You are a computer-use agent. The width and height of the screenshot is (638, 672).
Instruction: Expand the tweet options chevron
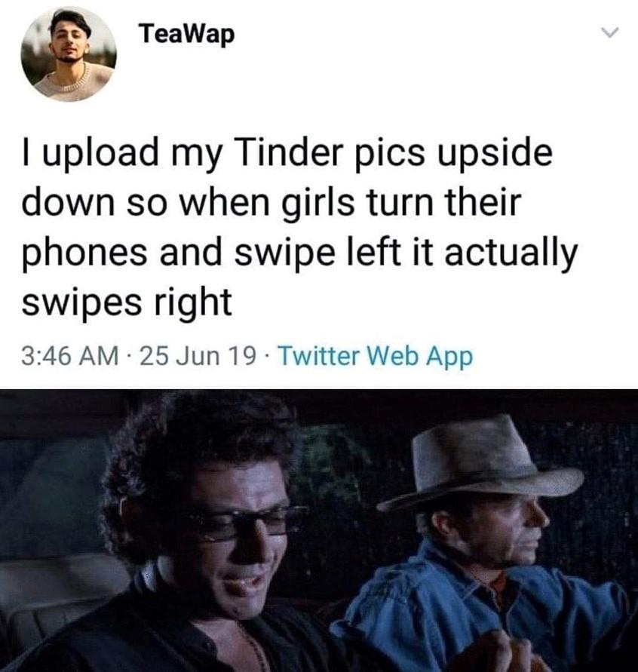[x=609, y=32]
